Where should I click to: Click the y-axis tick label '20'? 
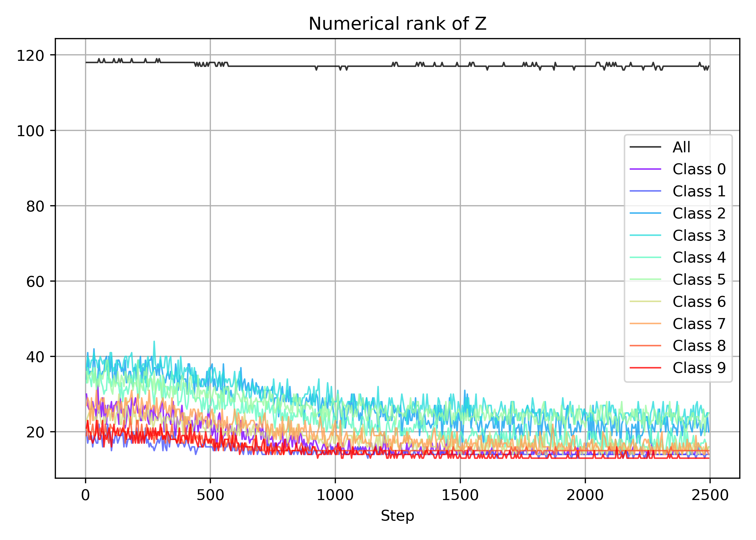[x=35, y=433]
